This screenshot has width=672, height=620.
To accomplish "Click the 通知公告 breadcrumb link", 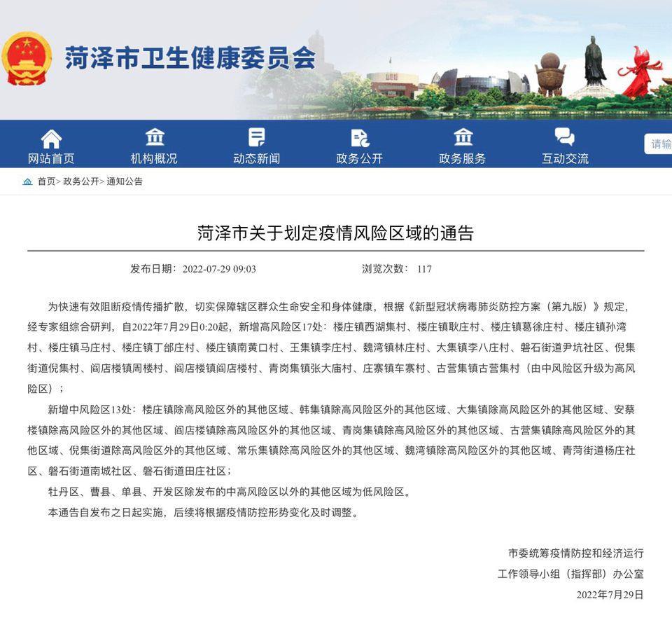I will click(125, 181).
